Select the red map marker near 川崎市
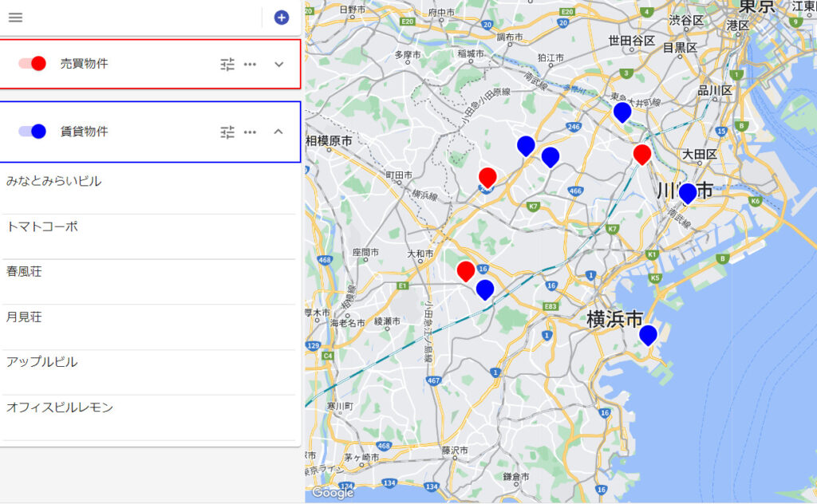 [x=642, y=155]
